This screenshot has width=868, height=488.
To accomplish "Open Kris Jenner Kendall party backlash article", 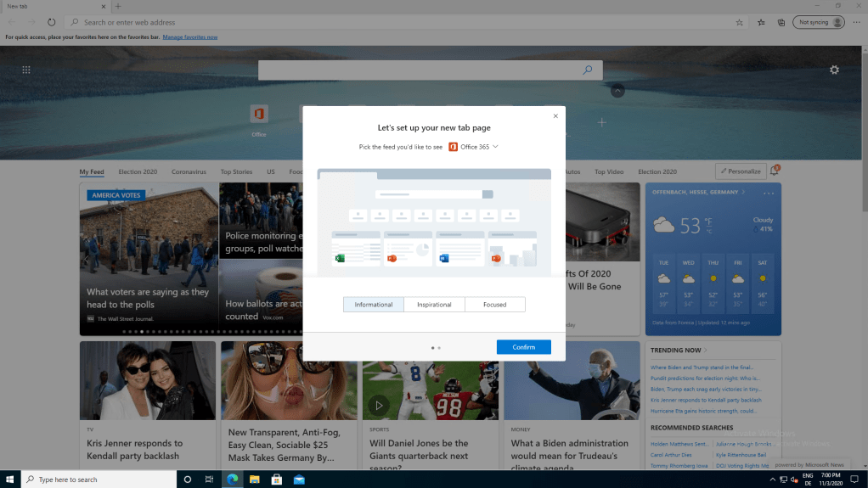I will pyautogui.click(x=134, y=449).
